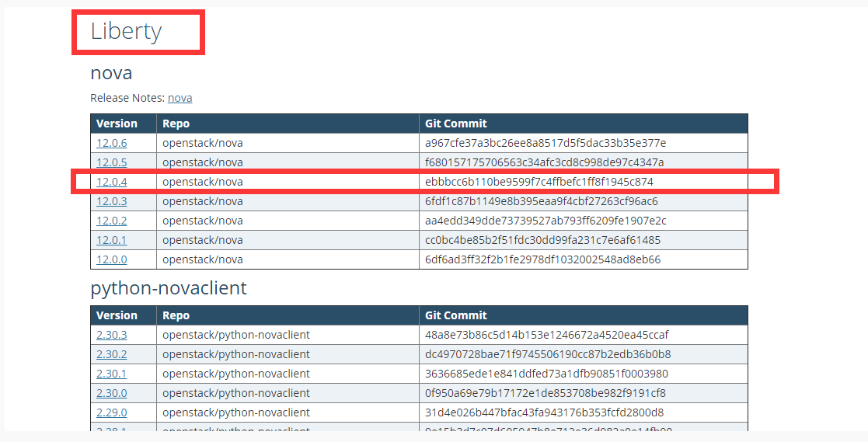This screenshot has width=868, height=442.
Task: Select commit hash cc0bc4be85b2f51fdc30dd99fa231c7e6af61485
Action: point(542,240)
